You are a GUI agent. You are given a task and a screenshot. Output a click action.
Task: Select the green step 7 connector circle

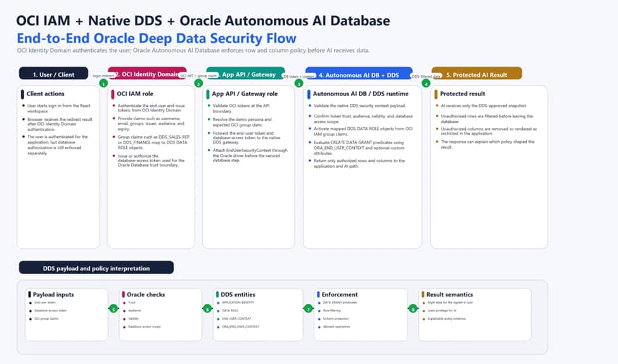[309, 309]
